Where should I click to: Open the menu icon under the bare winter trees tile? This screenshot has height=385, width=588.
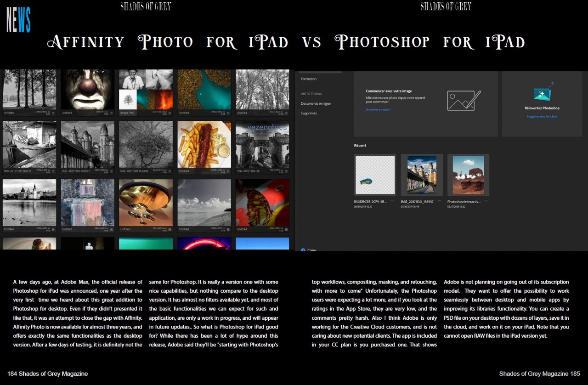point(286,113)
